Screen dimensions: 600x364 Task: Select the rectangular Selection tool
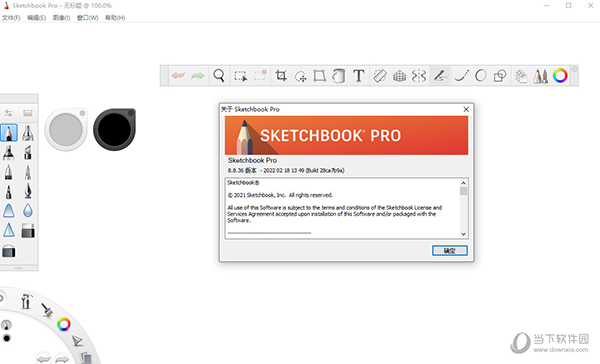click(241, 76)
